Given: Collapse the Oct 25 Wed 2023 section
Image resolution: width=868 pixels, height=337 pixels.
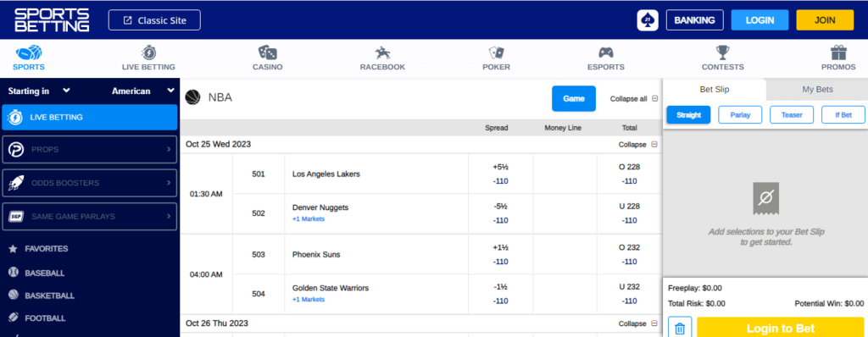Looking at the screenshot, I should (x=637, y=145).
